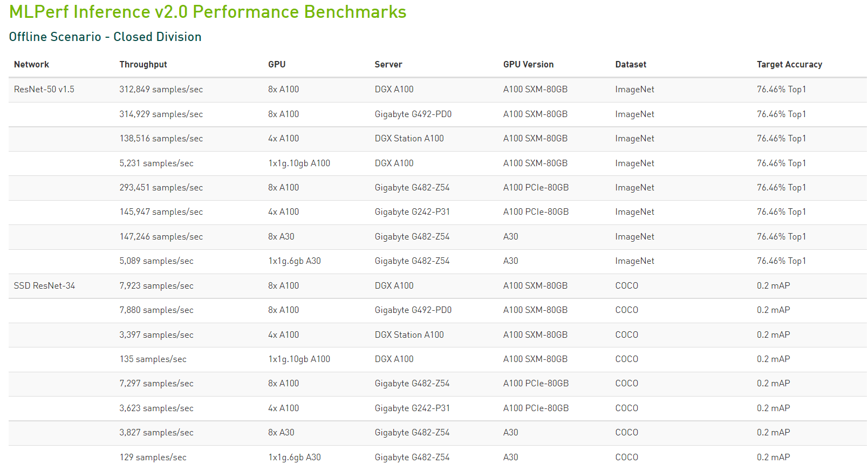Select the ResNet-50 v1.5 network cell

44,90
